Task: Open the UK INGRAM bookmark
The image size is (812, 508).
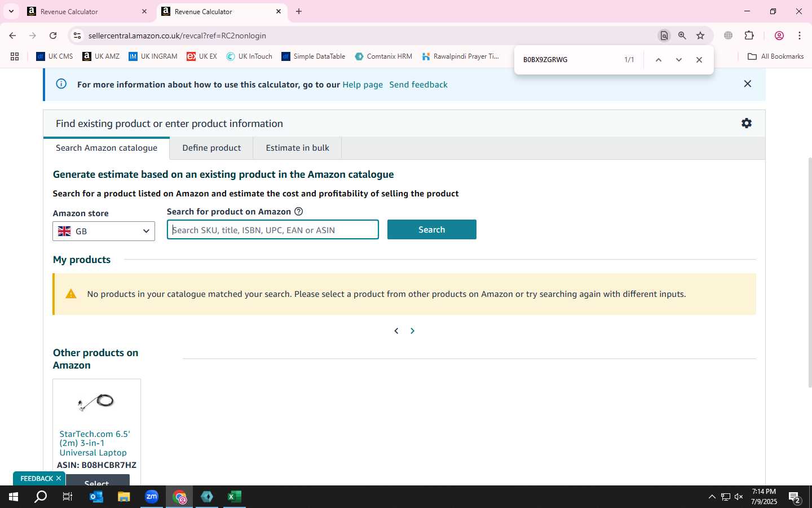Action: click(x=153, y=56)
